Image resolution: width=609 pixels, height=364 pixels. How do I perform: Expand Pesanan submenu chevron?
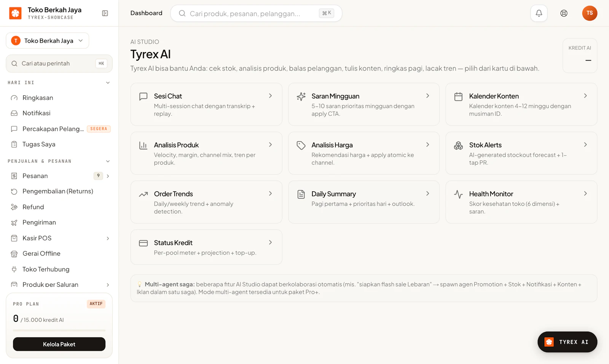pos(108,176)
